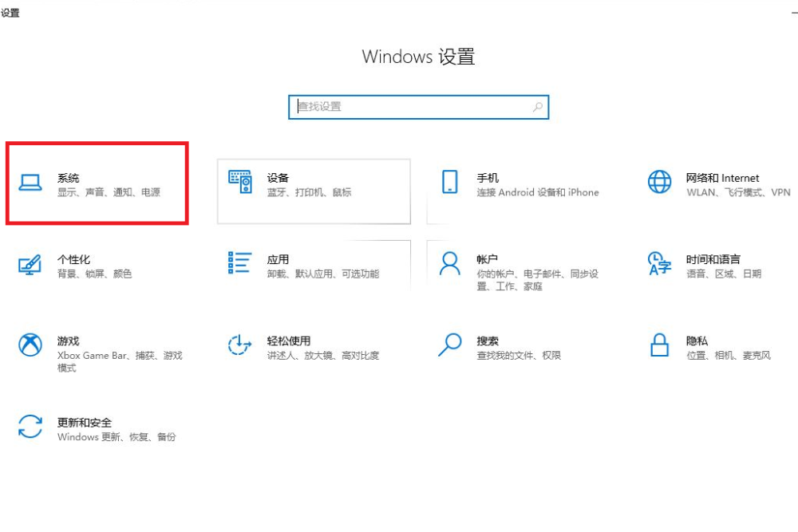This screenshot has width=798, height=532.
Task: Click the circular arrows icon for 更新和安全
Action: (30, 426)
